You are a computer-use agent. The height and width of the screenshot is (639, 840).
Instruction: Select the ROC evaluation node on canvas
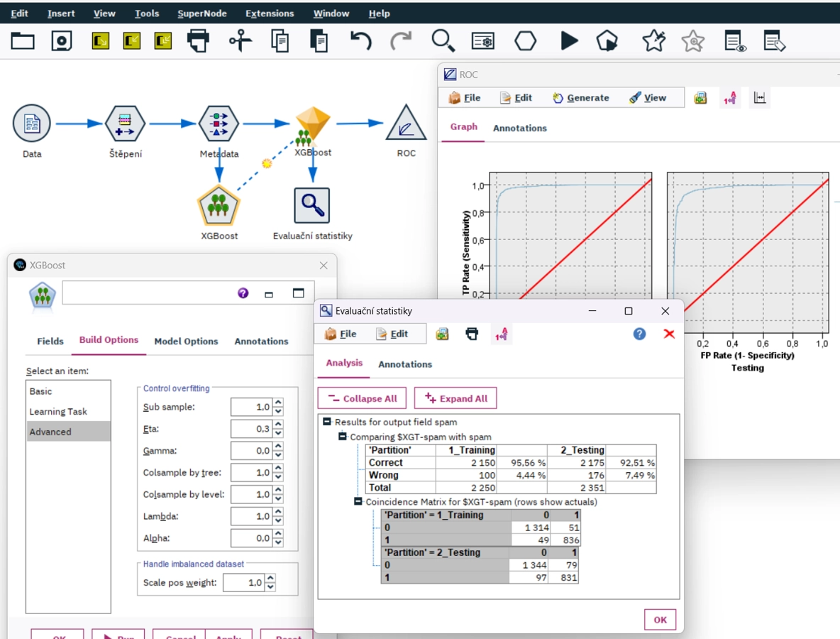[406, 124]
